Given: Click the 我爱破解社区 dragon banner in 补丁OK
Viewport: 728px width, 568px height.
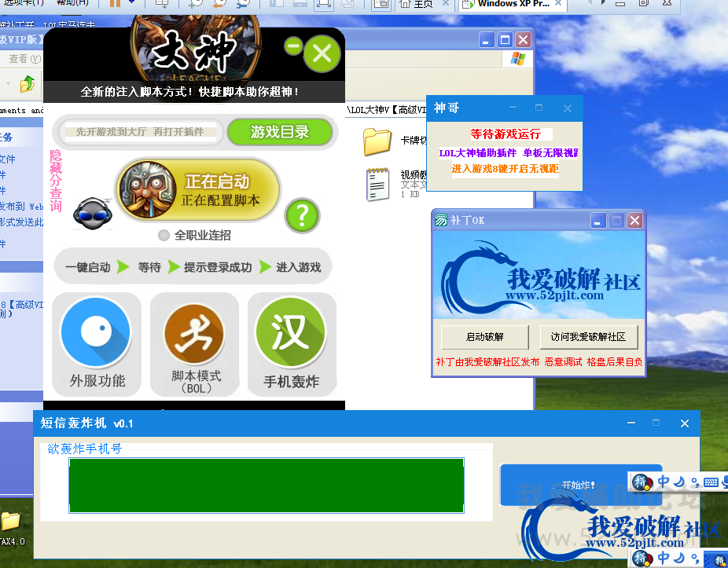Looking at the screenshot, I should [539, 275].
